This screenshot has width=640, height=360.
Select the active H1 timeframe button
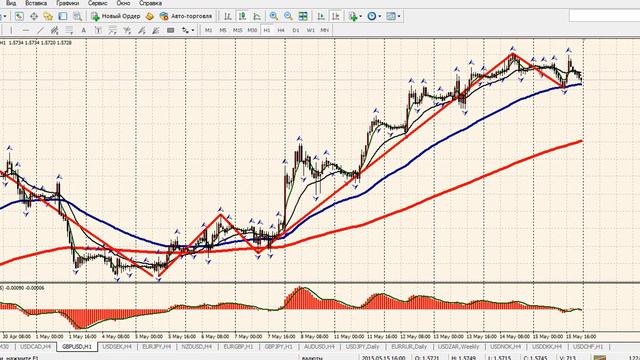267,30
